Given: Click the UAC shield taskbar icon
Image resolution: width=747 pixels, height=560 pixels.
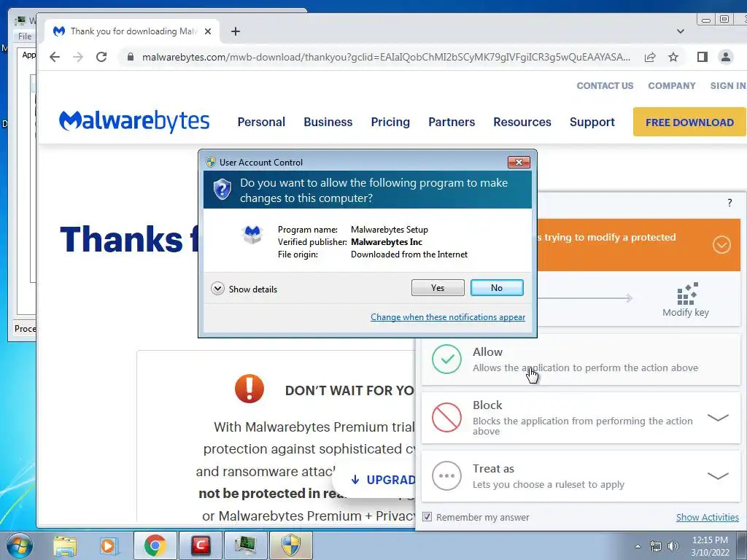Looking at the screenshot, I should (291, 545).
